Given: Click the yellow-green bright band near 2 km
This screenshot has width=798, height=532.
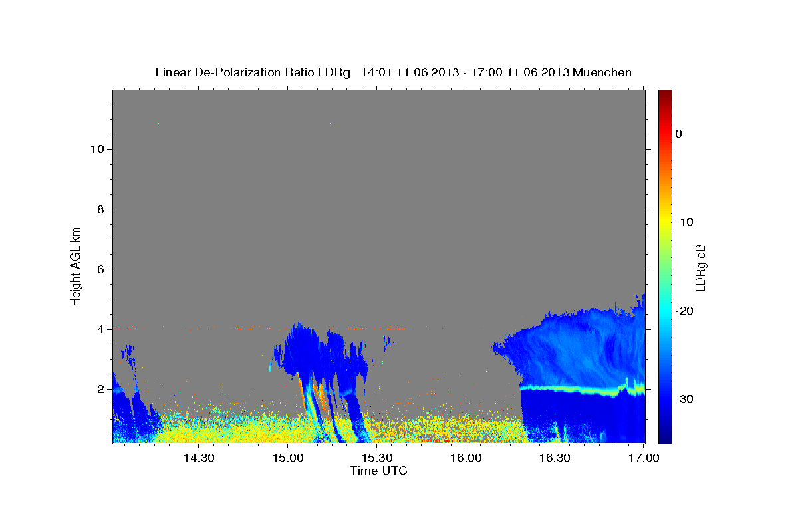Looking at the screenshot, I should point(582,388).
